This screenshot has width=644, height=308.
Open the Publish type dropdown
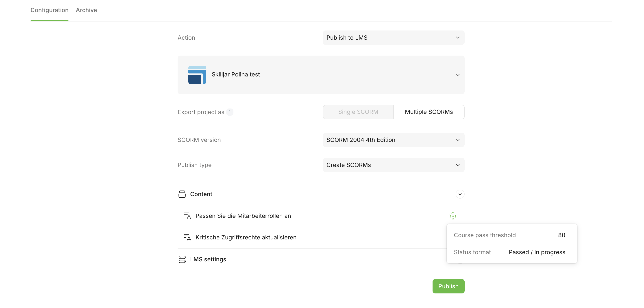(393, 165)
